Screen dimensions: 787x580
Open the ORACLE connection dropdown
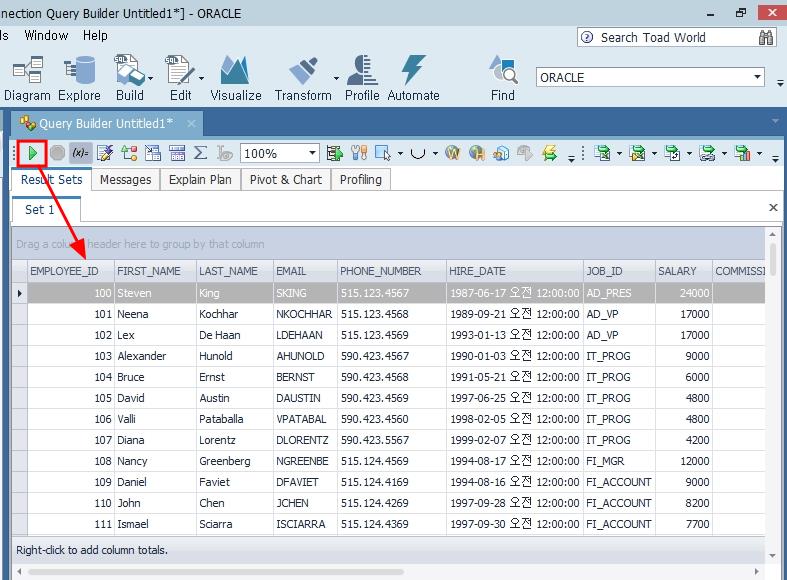pos(757,77)
